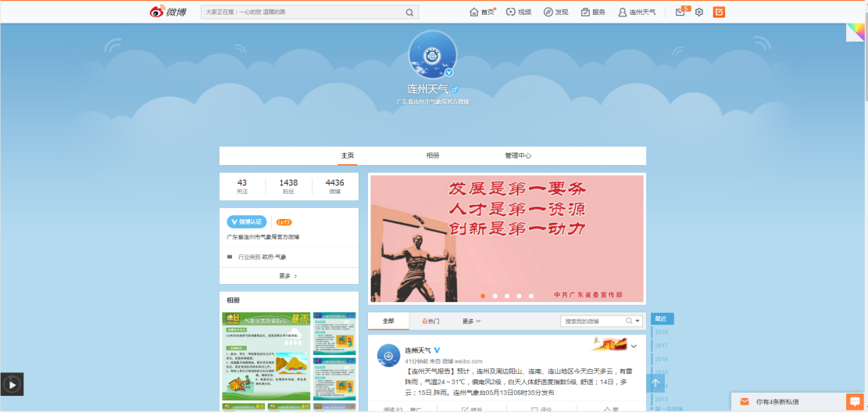
Task: Click 行业类别 政府-气象 row
Action: pos(288,257)
